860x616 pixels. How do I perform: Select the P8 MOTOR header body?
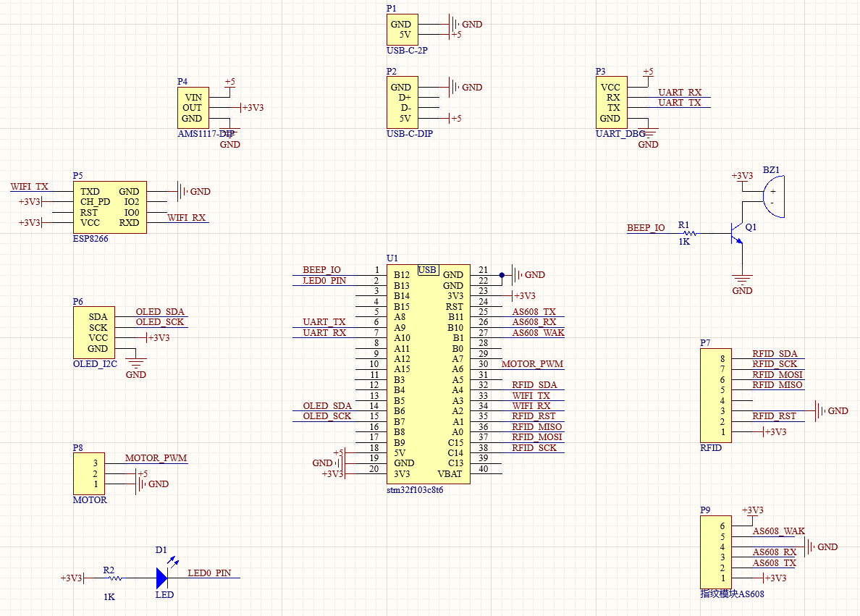click(x=89, y=473)
